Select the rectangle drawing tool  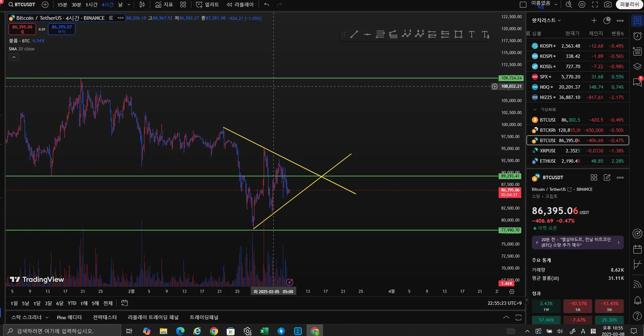pos(458,34)
